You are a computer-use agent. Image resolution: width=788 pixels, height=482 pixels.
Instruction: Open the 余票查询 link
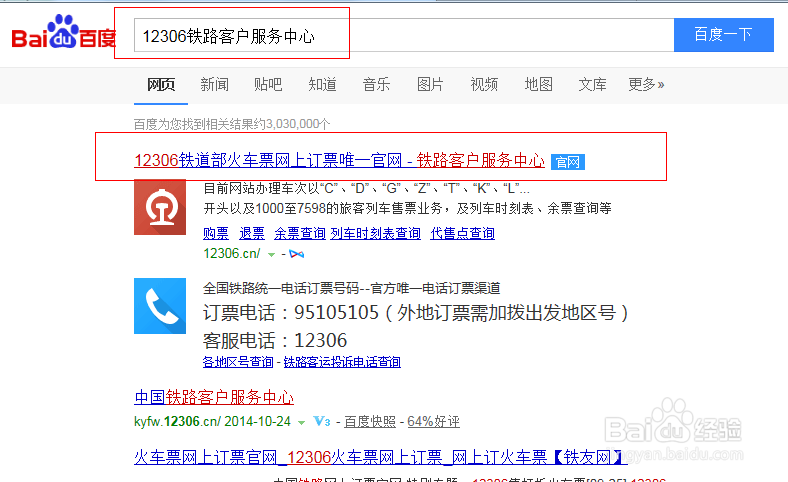coord(300,233)
